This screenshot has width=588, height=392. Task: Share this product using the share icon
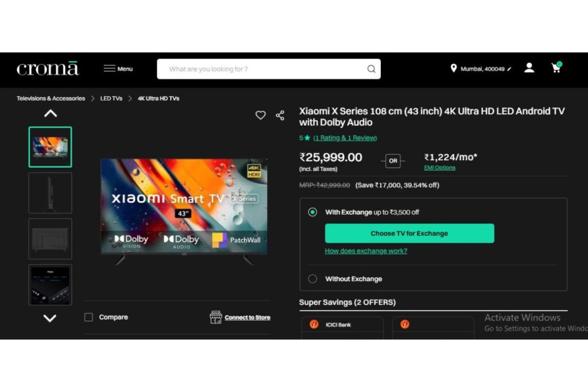280,115
